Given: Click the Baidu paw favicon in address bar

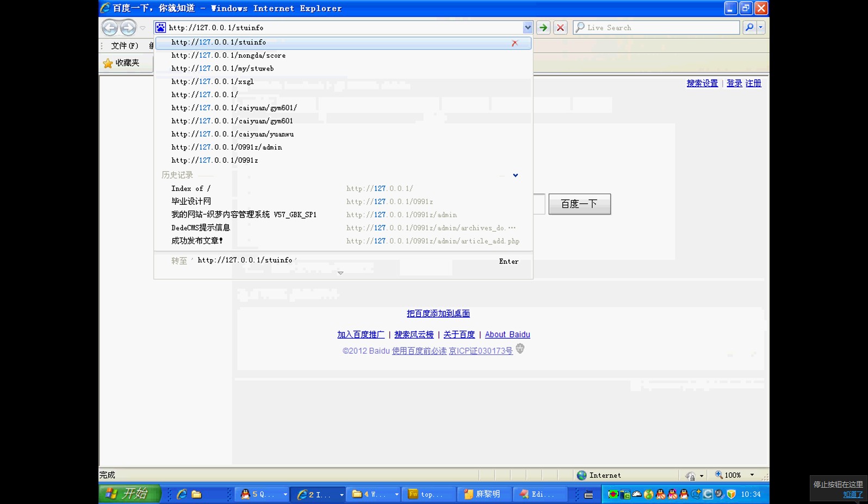Looking at the screenshot, I should (161, 27).
